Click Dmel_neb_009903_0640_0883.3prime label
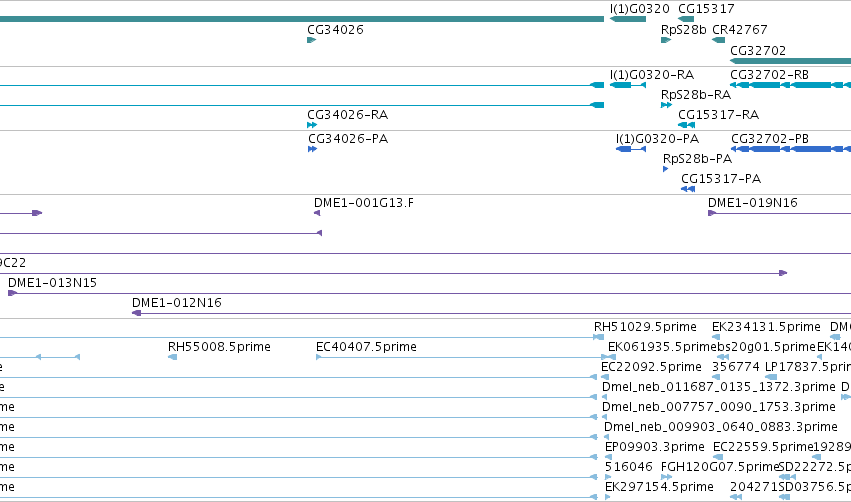 (721, 427)
